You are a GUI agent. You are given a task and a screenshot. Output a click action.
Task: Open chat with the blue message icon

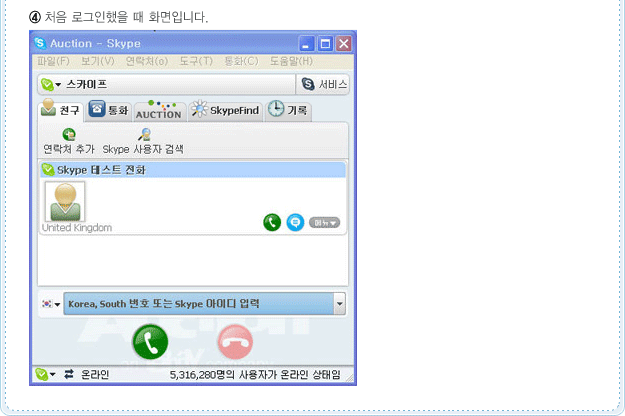(x=295, y=222)
